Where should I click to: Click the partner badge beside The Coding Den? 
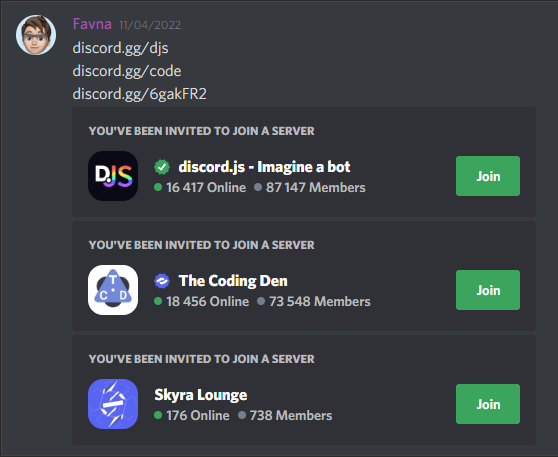tap(162, 281)
